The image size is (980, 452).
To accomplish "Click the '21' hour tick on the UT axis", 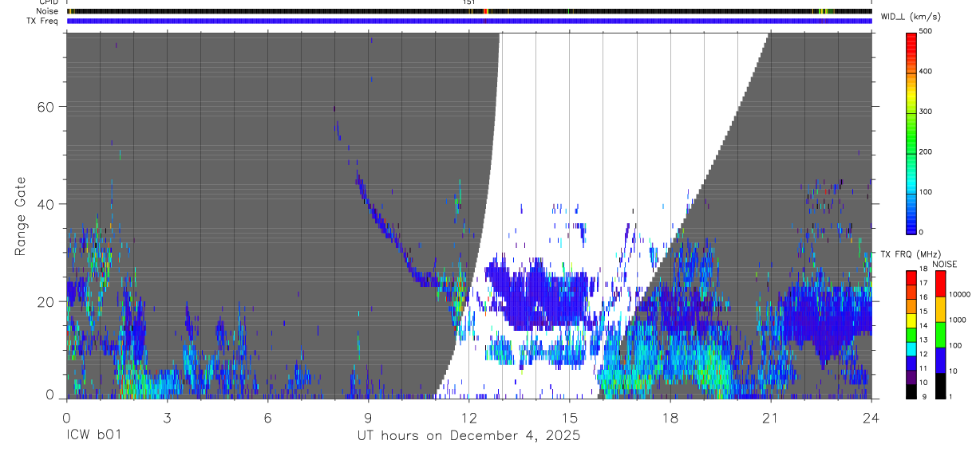I will tap(770, 417).
